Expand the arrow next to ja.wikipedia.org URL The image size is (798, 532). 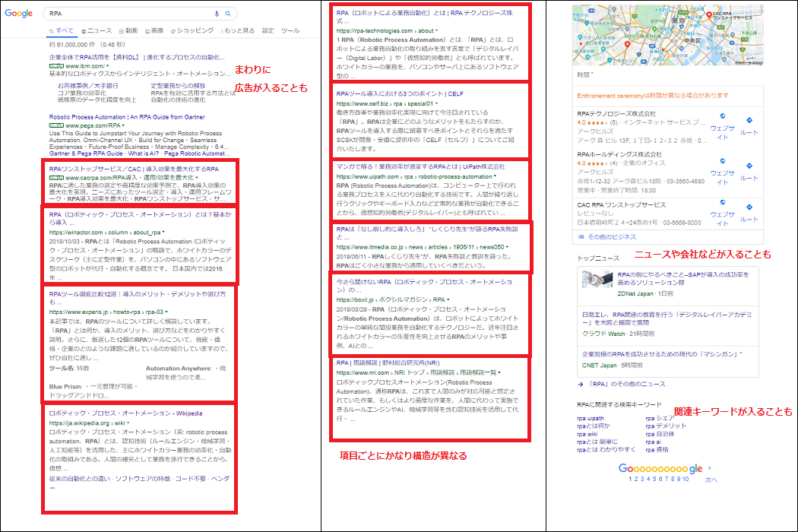pyautogui.click(x=128, y=423)
